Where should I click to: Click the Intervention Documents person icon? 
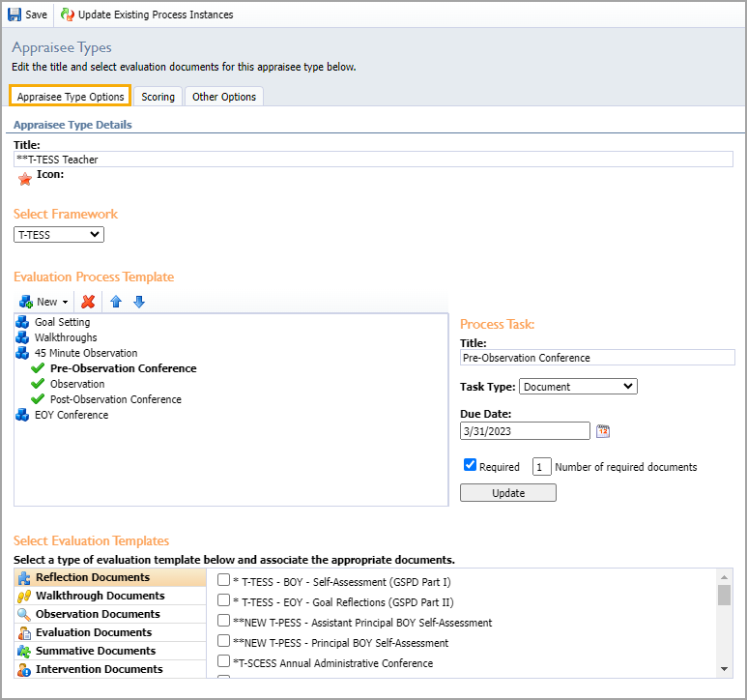tap(24, 669)
